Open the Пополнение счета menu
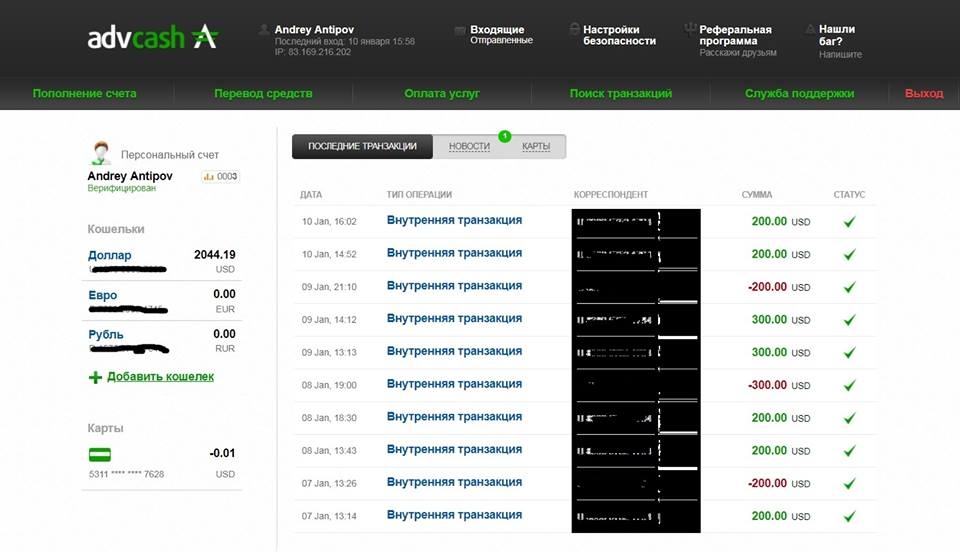Screen dimensions: 960x552 (x=85, y=94)
